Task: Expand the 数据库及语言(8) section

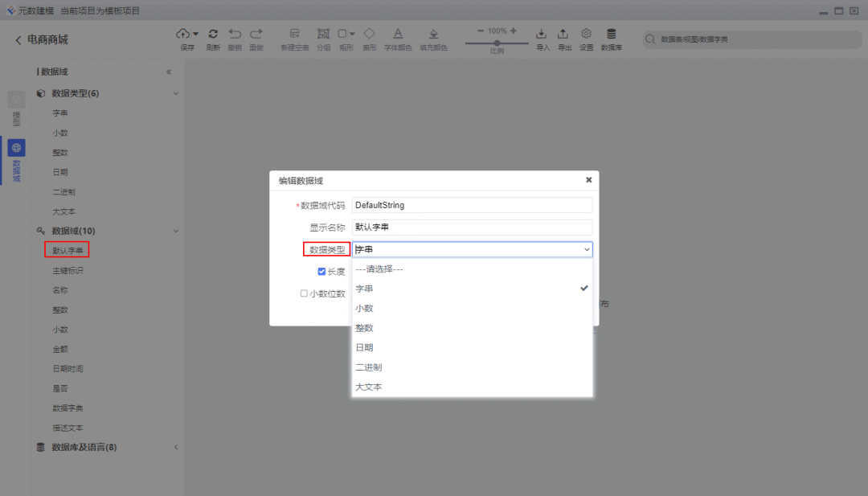Action: tap(176, 447)
